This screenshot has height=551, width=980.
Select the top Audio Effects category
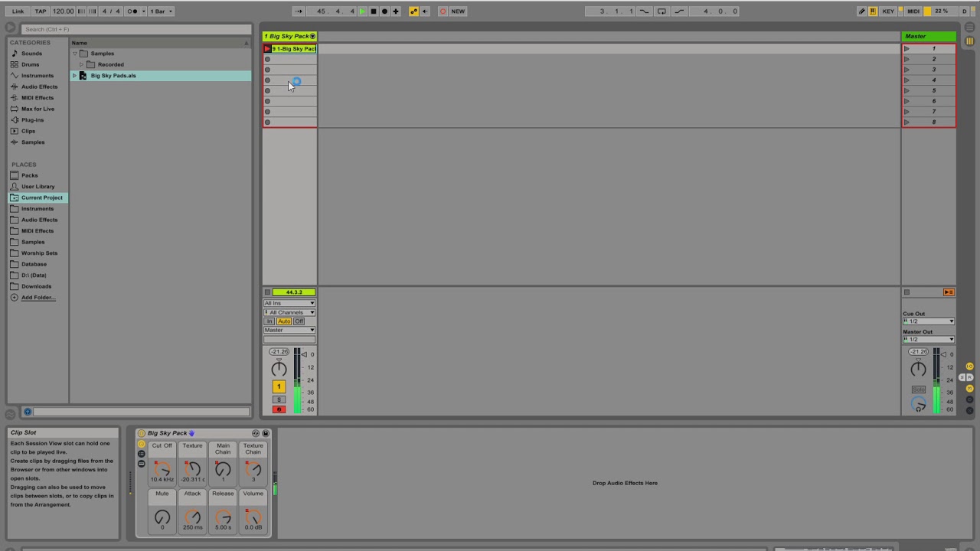coord(39,86)
